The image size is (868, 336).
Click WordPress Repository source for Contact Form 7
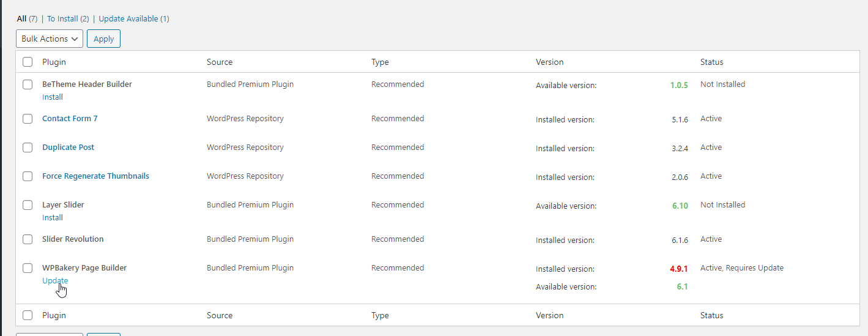[245, 118]
